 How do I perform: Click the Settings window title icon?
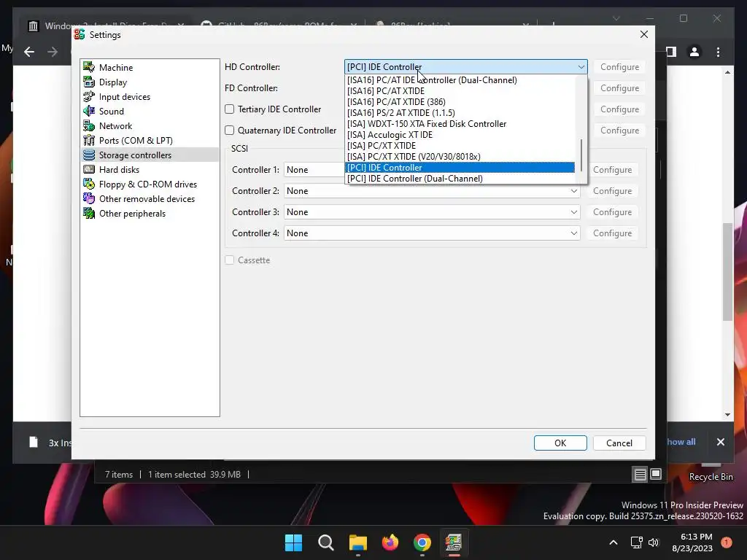click(80, 34)
